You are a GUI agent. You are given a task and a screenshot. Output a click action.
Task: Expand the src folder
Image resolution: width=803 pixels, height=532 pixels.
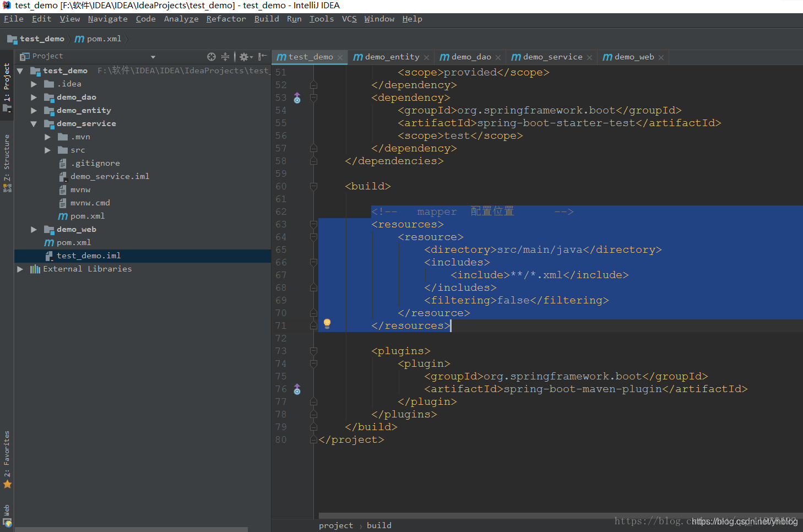48,150
